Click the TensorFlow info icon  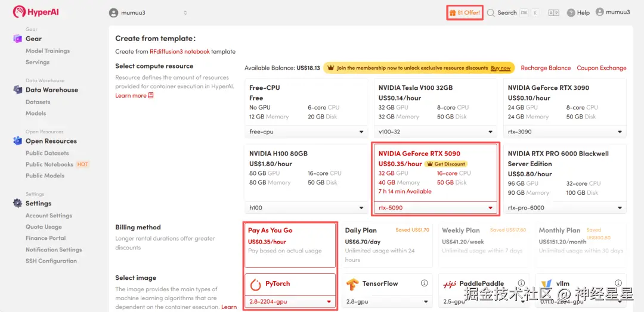tap(425, 283)
